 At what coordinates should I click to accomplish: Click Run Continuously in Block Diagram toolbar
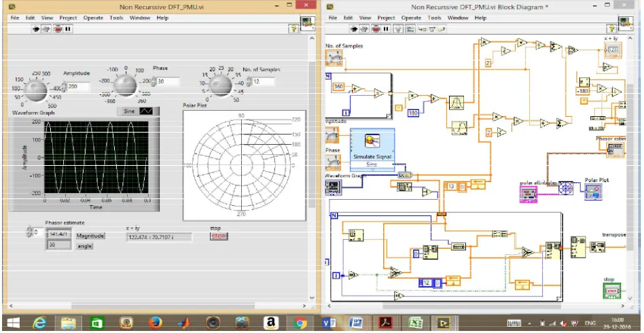click(x=364, y=29)
